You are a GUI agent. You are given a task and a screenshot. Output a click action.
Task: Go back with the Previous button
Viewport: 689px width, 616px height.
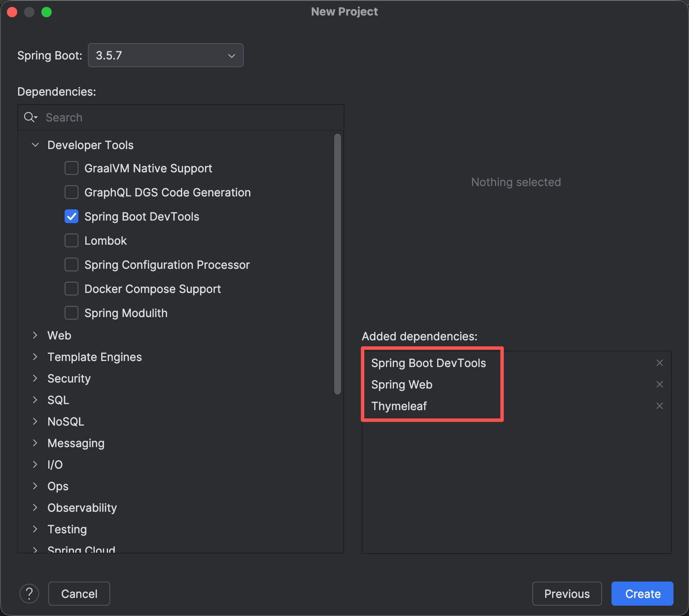click(567, 594)
